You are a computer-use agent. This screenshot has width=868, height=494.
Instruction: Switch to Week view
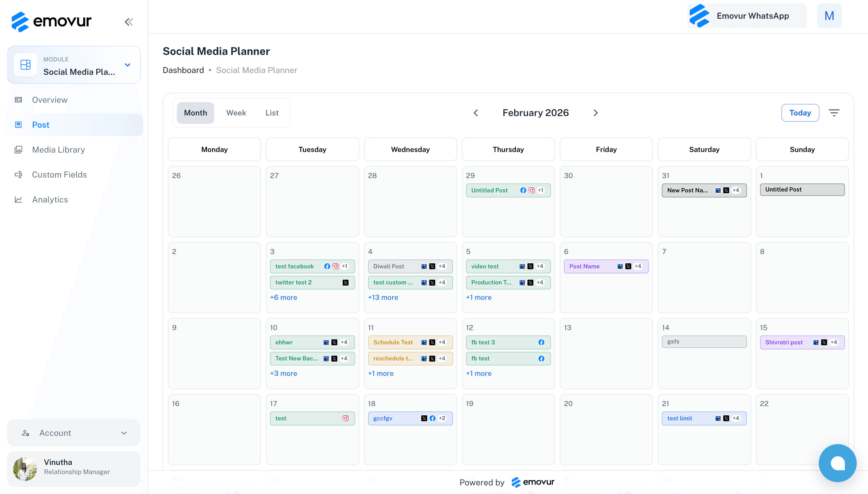point(236,113)
